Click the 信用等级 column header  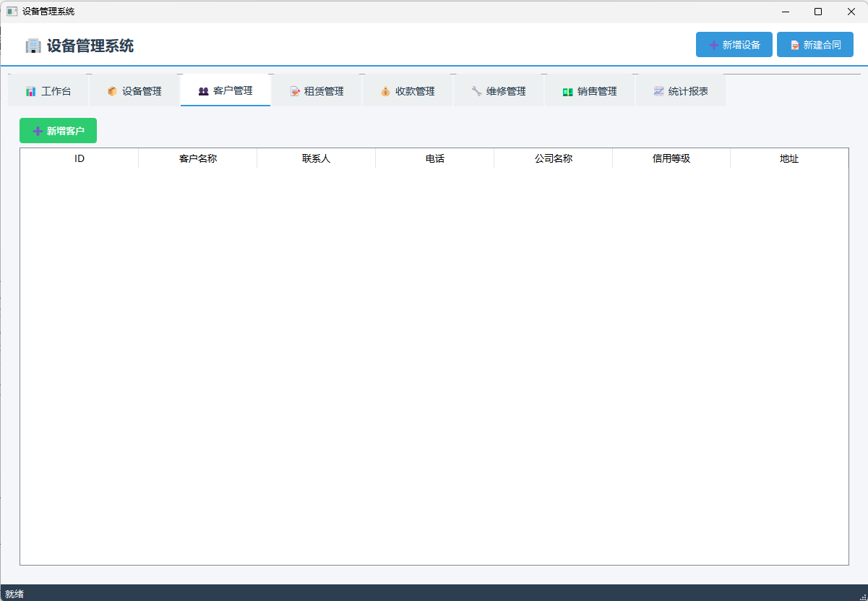point(671,158)
